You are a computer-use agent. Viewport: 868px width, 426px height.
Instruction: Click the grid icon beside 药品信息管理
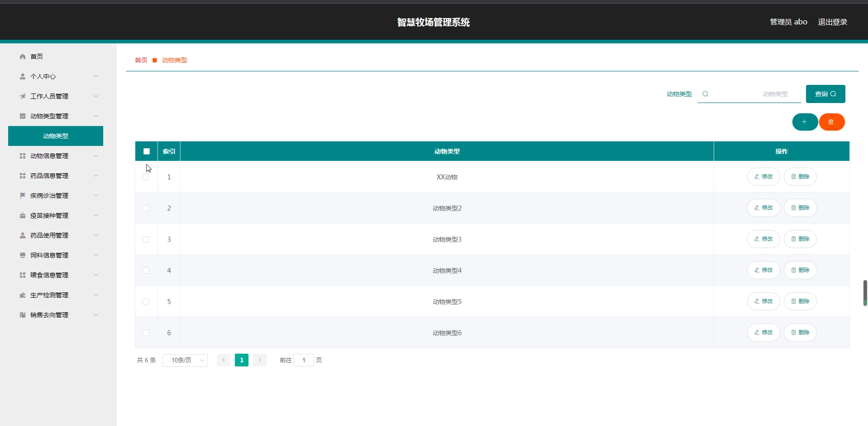point(23,176)
